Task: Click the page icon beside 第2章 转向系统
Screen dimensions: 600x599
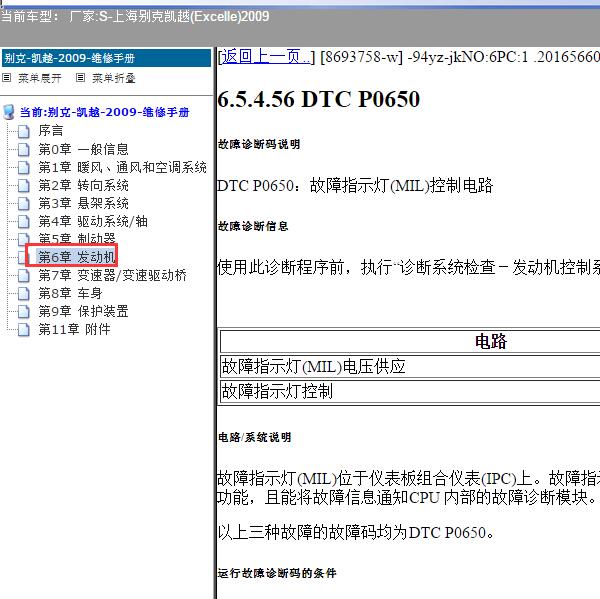Action: (24, 185)
